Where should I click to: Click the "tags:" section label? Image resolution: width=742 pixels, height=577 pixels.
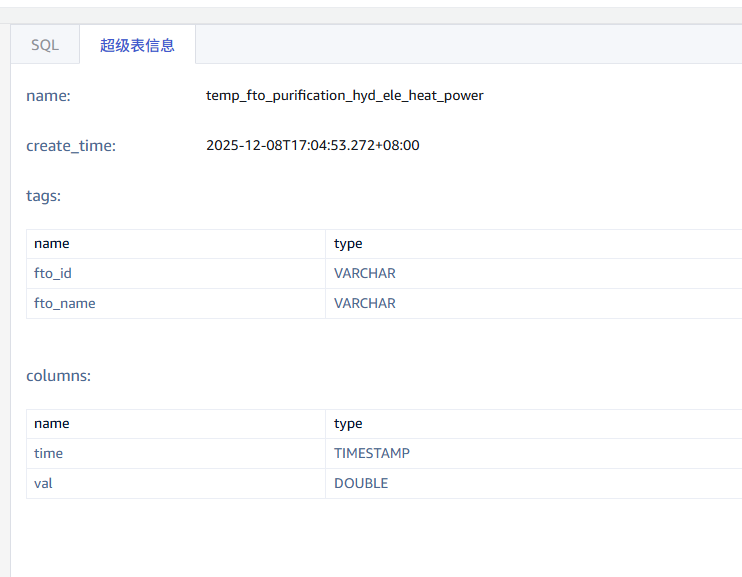(43, 195)
